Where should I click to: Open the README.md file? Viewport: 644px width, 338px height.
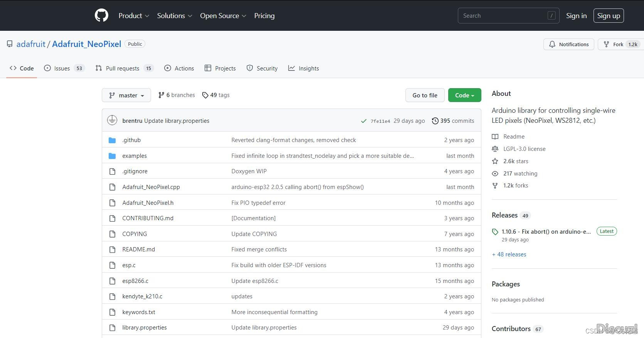coord(139,249)
